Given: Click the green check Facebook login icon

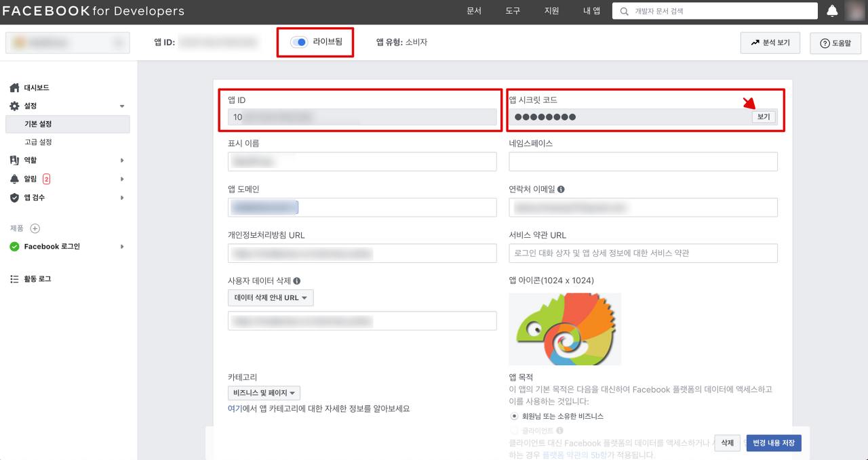Looking at the screenshot, I should (14, 247).
